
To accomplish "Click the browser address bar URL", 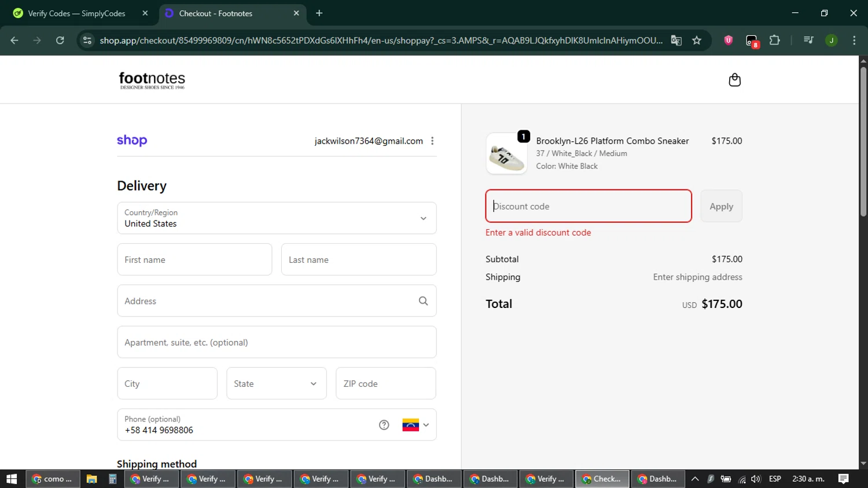I will coord(381,40).
